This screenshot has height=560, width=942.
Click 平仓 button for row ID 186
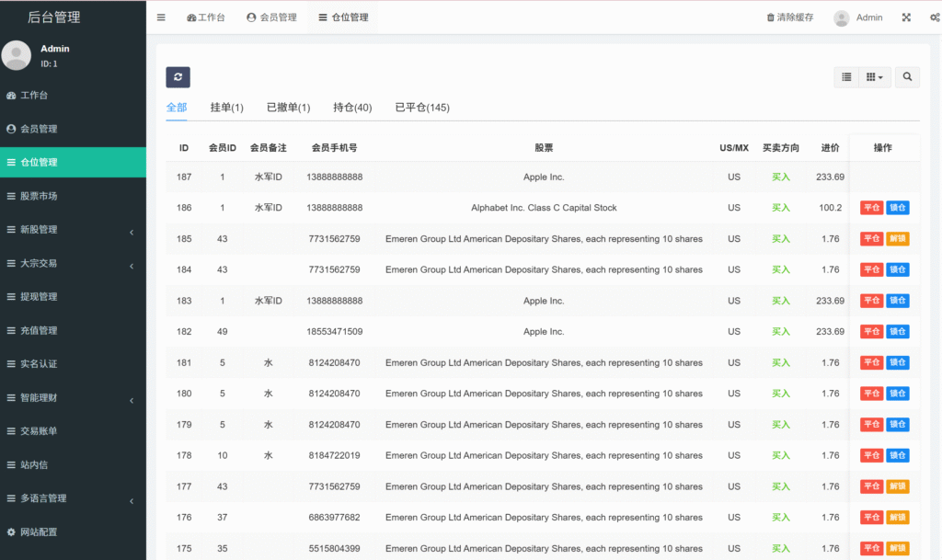pos(871,208)
